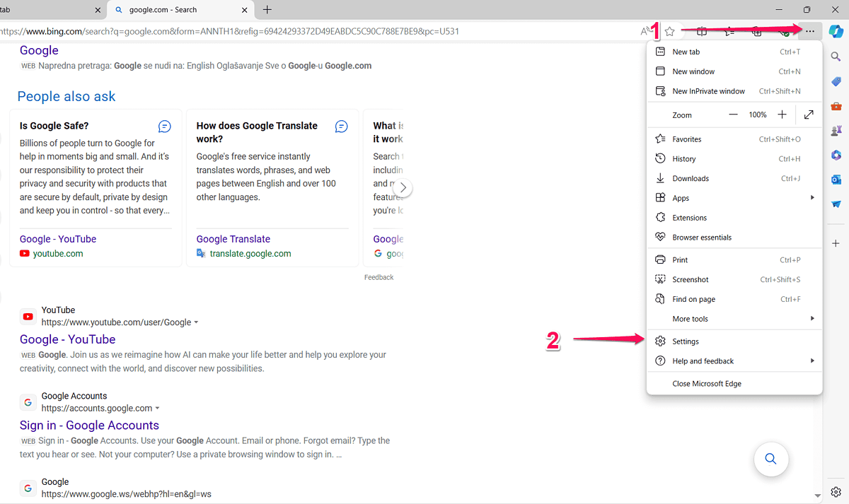Screen dimensions: 849x504
Task: Open Sign in - Google Accounts result
Action: [89, 425]
